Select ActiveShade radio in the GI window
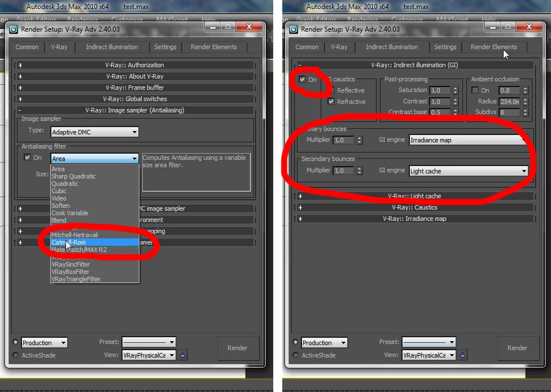 pos(295,355)
